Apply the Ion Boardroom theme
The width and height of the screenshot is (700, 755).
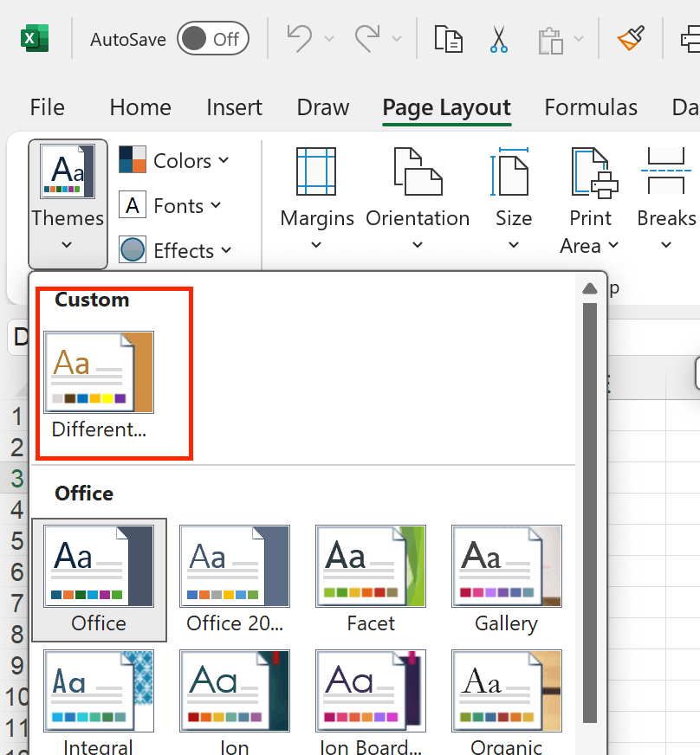click(x=371, y=702)
